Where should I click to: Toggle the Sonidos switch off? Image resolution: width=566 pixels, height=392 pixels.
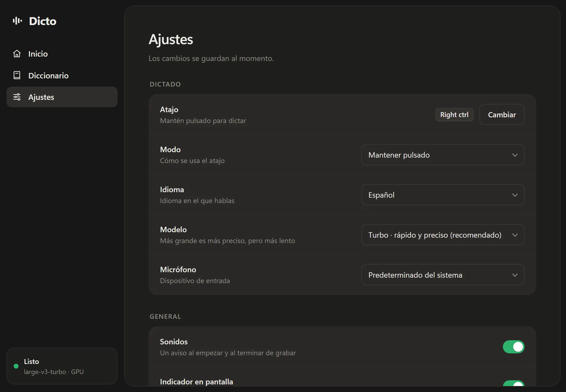coord(513,347)
